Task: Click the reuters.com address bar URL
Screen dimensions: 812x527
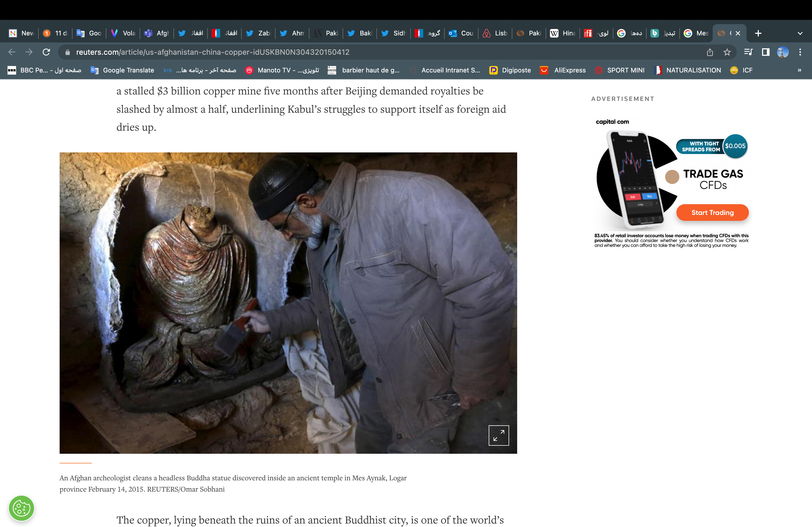Action: (212, 52)
